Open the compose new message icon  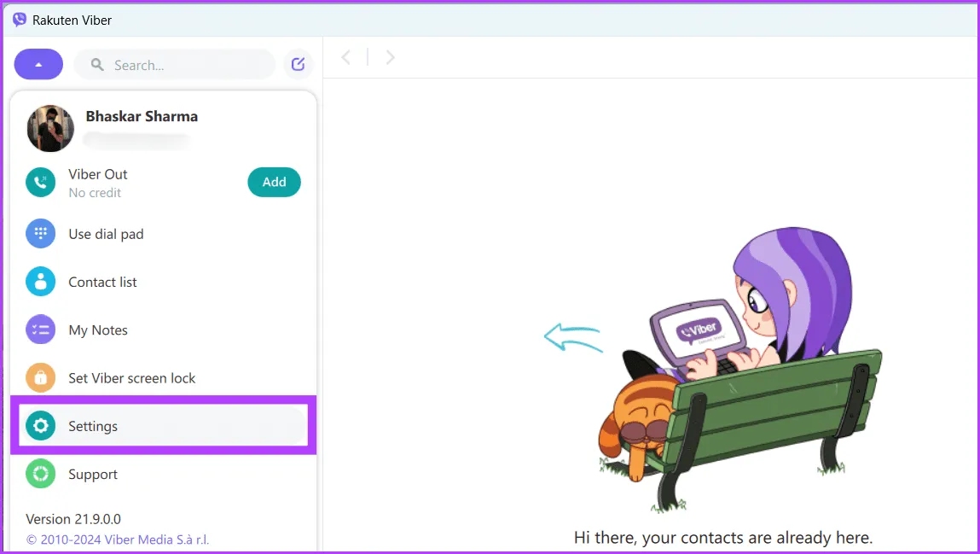(299, 64)
